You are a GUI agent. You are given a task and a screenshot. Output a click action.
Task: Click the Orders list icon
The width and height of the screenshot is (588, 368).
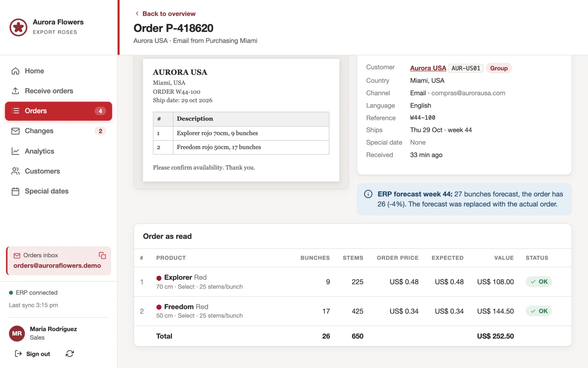point(15,111)
